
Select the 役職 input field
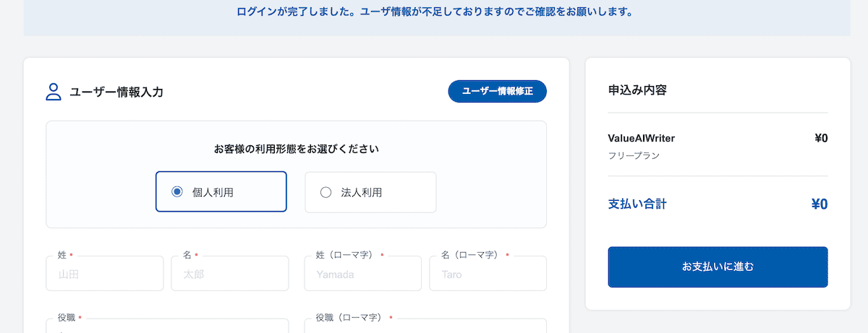(x=167, y=326)
